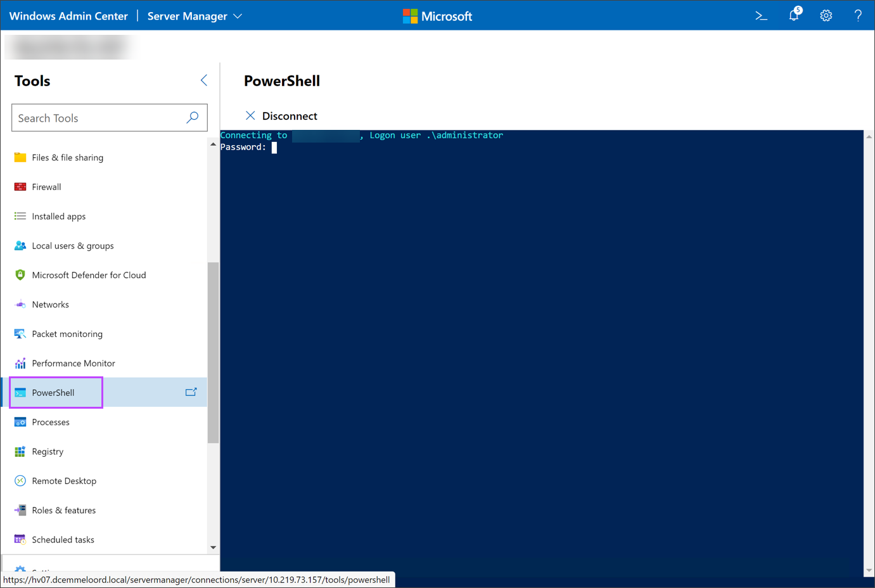Open the notifications bell
The width and height of the screenshot is (875, 588).
coord(794,16)
